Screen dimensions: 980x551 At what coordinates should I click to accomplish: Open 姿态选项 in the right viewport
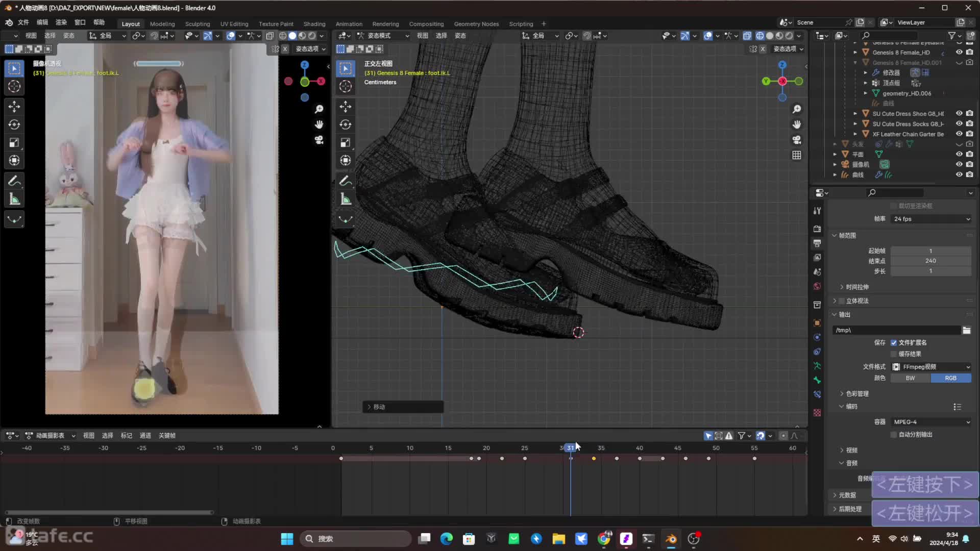(788, 49)
